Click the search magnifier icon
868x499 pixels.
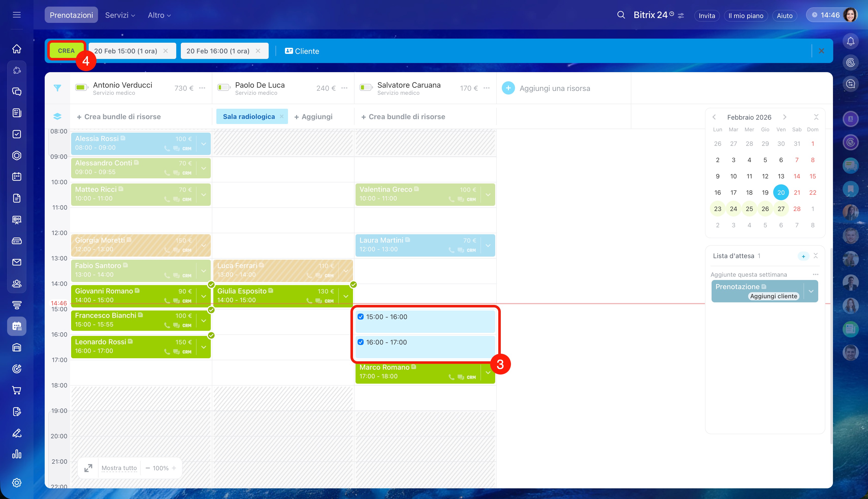[x=621, y=15]
